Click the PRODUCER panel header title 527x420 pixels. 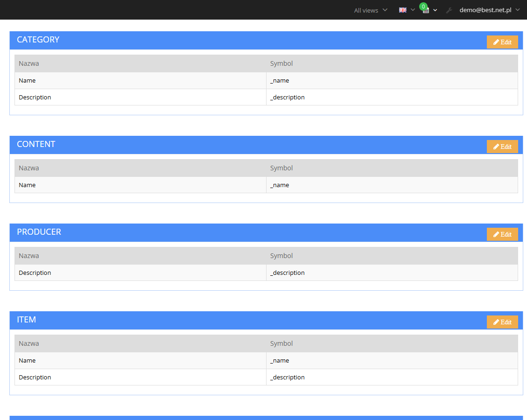click(39, 232)
